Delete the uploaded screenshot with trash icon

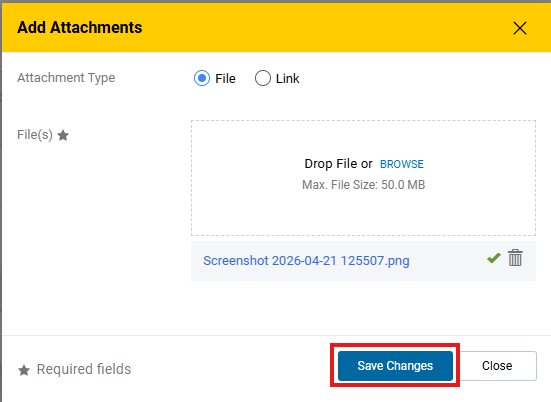point(515,258)
